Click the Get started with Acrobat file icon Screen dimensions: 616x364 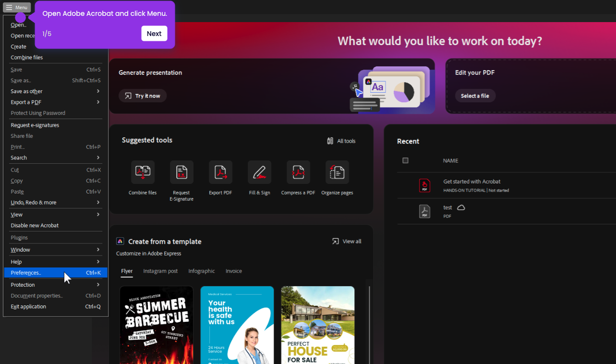tap(424, 185)
